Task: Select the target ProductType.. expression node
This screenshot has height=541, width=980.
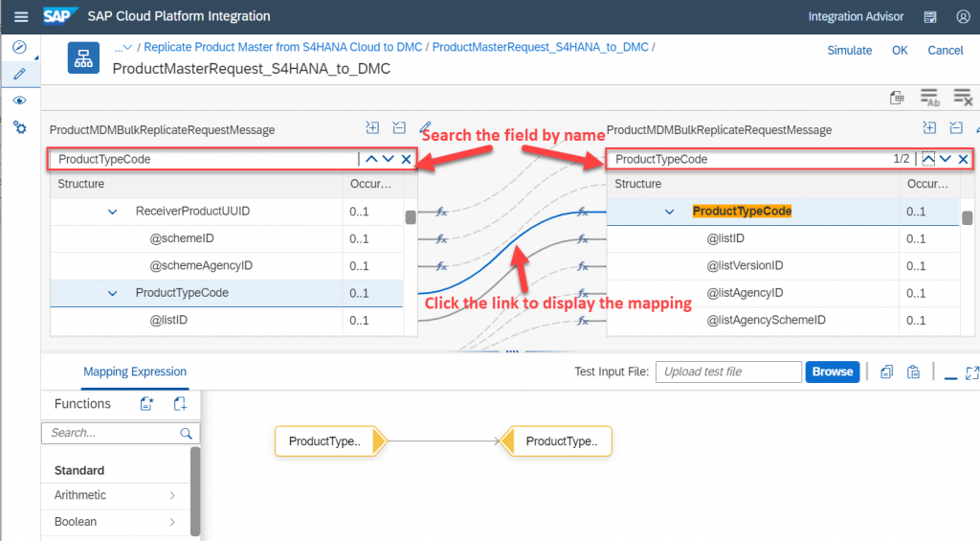Action: [x=556, y=441]
